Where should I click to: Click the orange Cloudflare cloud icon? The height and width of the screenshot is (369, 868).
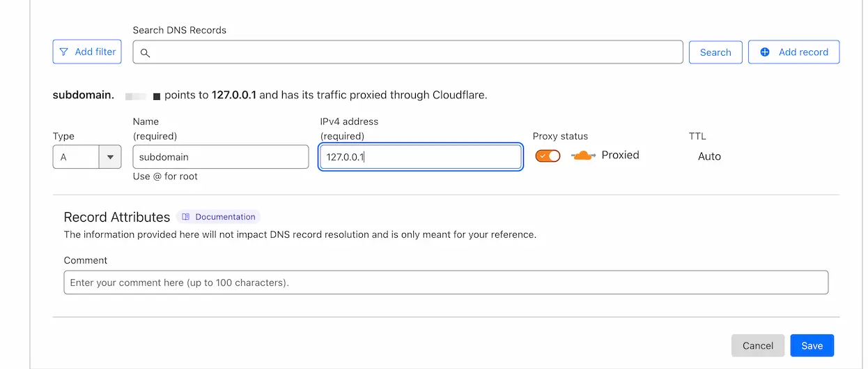[x=583, y=156]
